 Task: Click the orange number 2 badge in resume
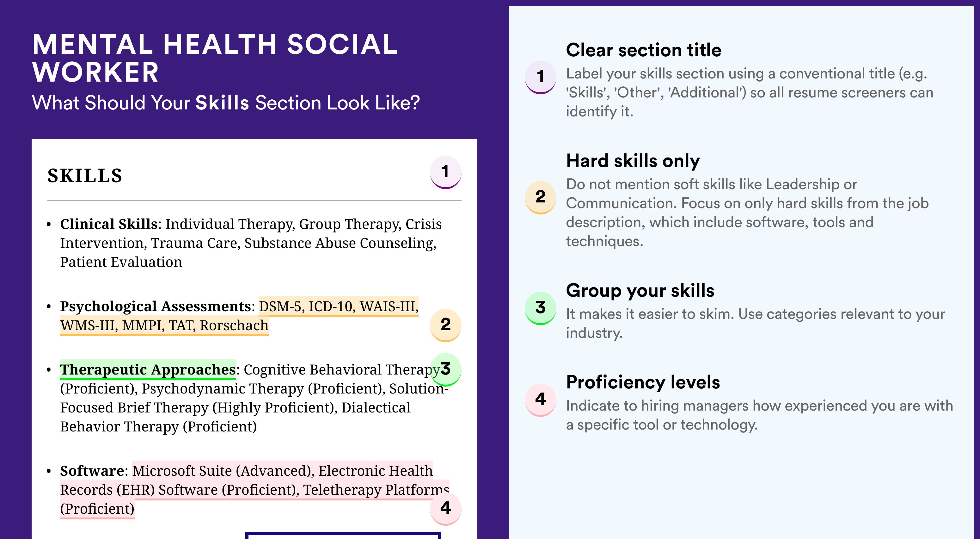445,325
